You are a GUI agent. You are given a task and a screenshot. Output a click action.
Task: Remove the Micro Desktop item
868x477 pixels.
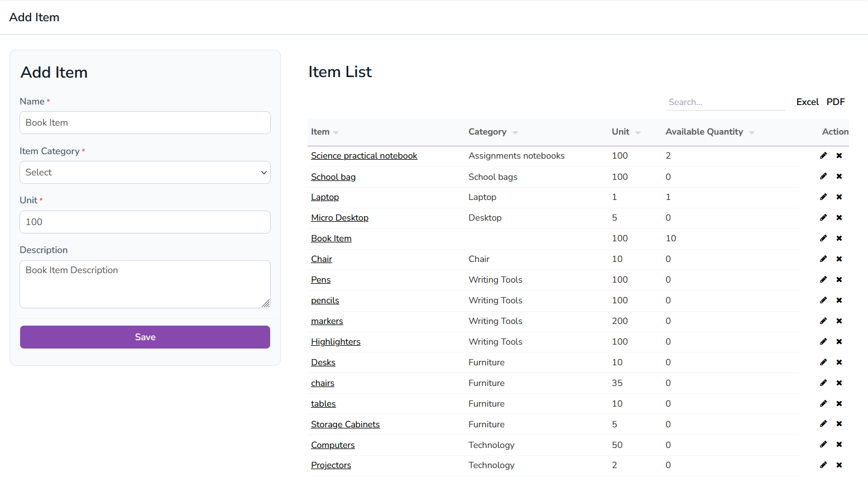[x=839, y=218]
